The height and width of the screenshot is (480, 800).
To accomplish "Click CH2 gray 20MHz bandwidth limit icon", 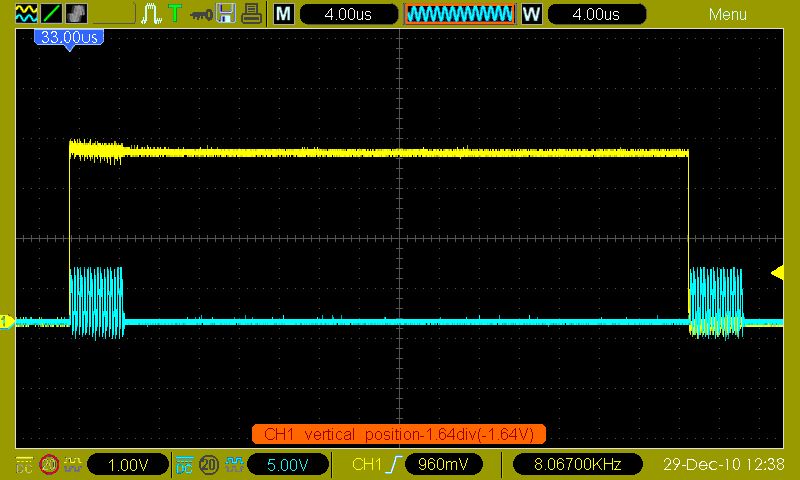I will pos(209,465).
